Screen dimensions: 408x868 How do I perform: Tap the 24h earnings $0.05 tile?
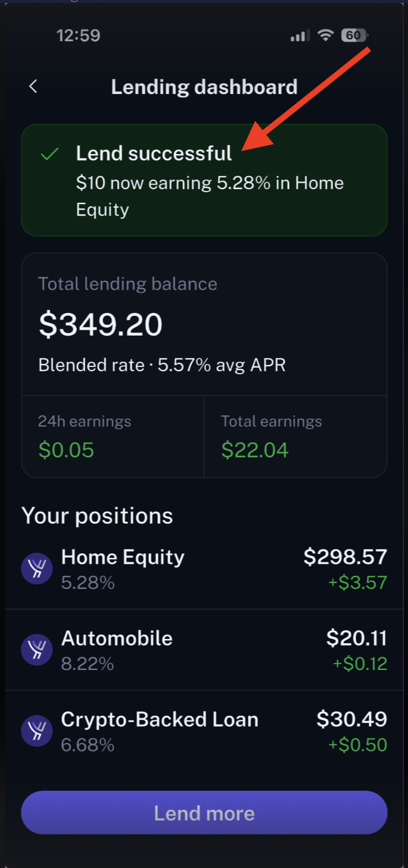(113, 437)
